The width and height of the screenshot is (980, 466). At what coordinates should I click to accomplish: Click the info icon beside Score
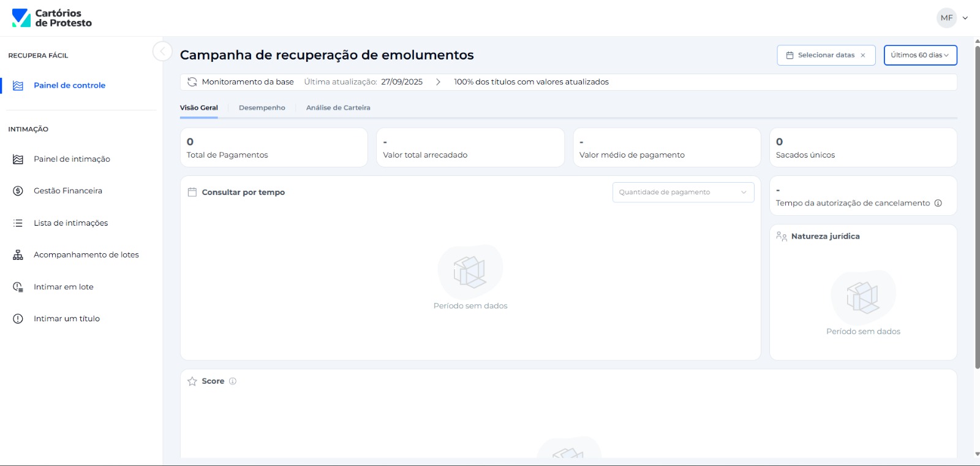[x=233, y=381]
